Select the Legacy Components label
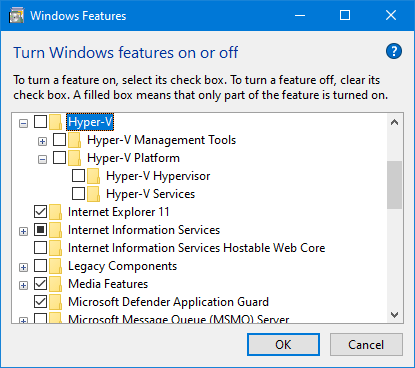This screenshot has width=415, height=368. 122,266
